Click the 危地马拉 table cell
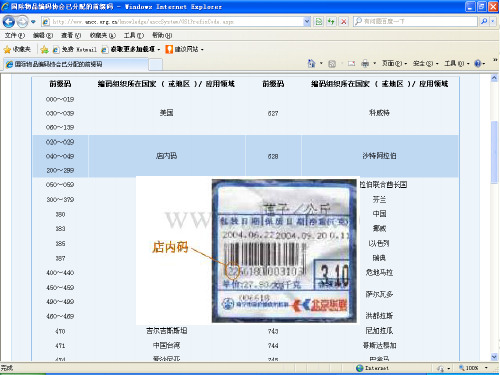The height and width of the screenshot is (375, 500). [x=379, y=272]
